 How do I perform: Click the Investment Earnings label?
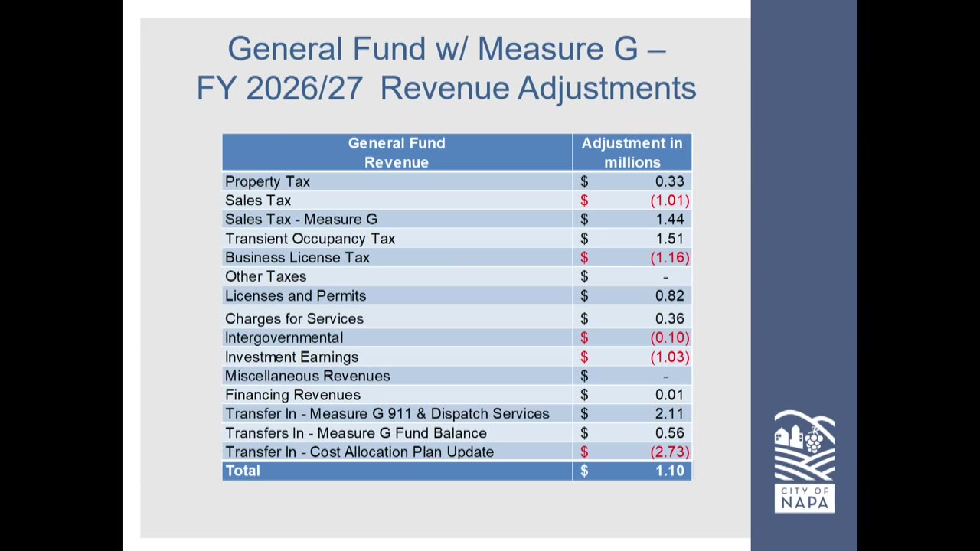[292, 357]
